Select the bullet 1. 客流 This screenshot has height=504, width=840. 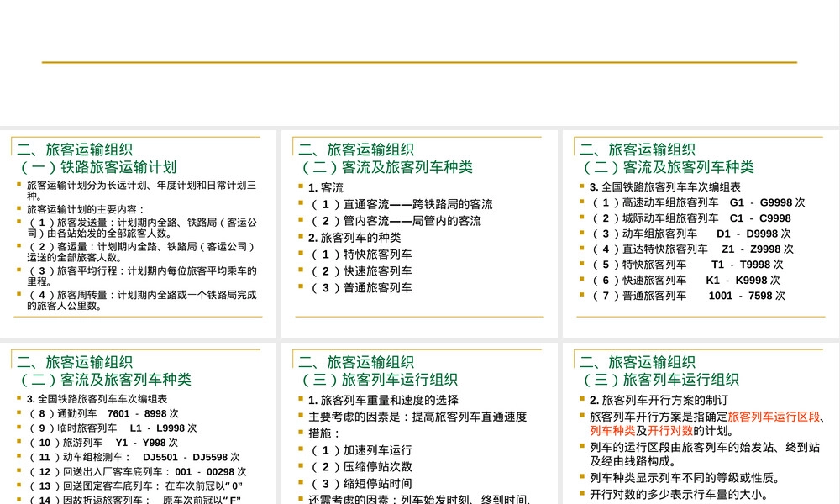326,188
